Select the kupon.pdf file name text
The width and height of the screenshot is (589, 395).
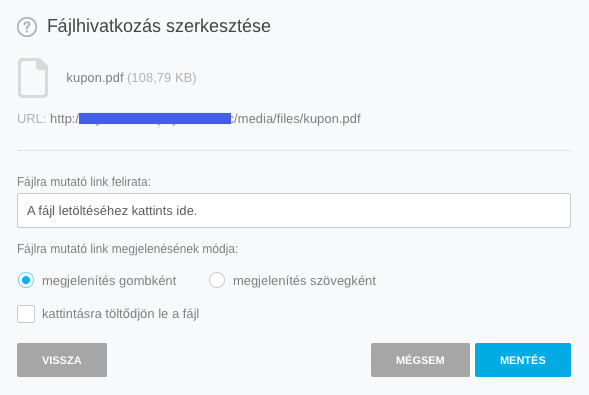click(95, 78)
